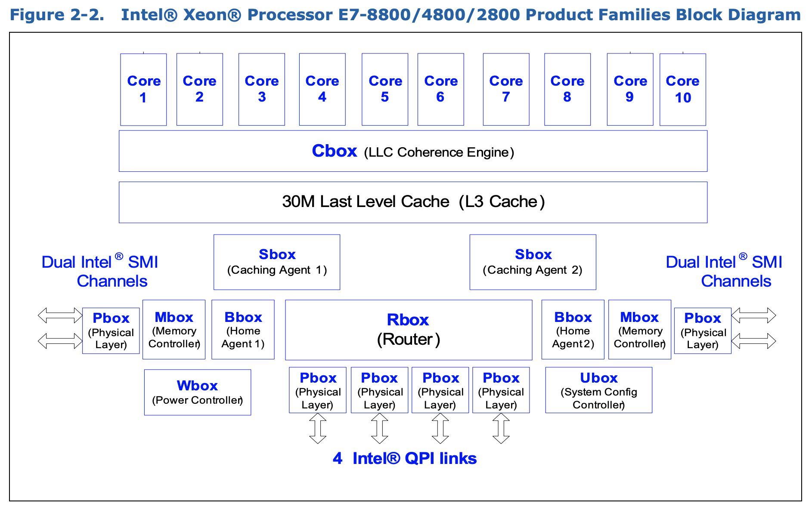Click the third QPI link vertical arrow
Viewport: 812px width, 513px height.
440,428
